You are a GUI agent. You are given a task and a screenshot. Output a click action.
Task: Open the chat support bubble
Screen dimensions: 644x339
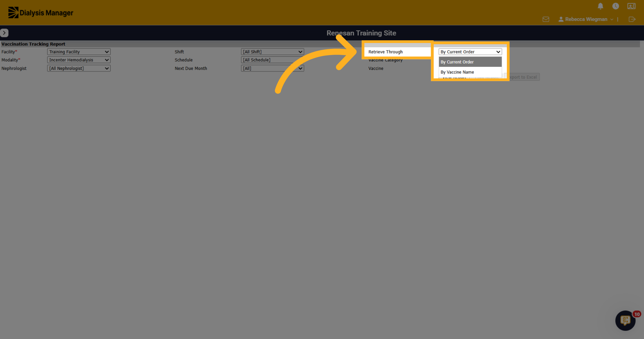point(625,320)
